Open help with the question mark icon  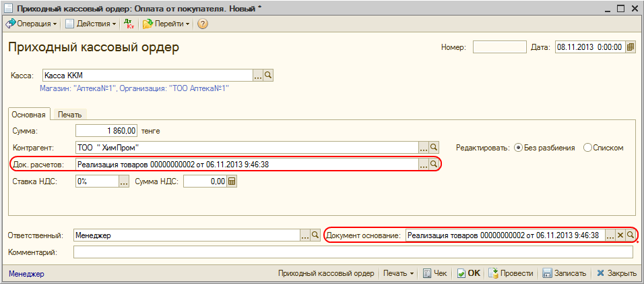point(202,24)
